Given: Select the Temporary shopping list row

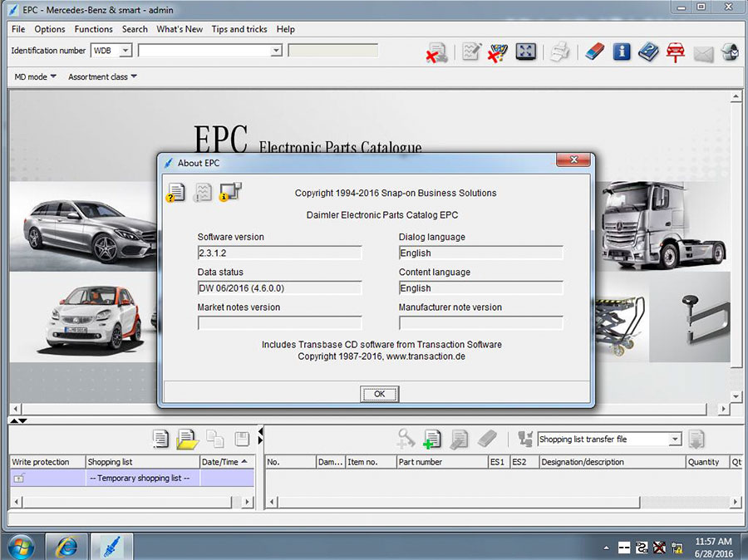Looking at the screenshot, I should pyautogui.click(x=132, y=478).
